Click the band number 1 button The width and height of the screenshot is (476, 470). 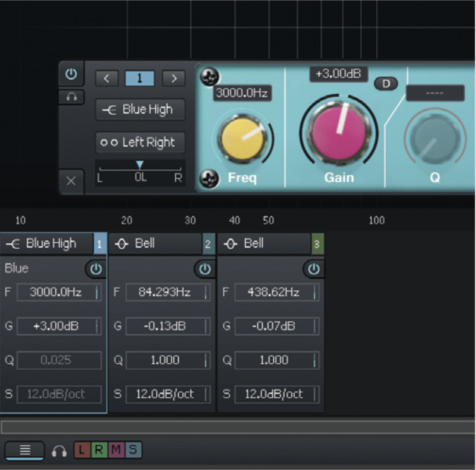click(x=140, y=78)
